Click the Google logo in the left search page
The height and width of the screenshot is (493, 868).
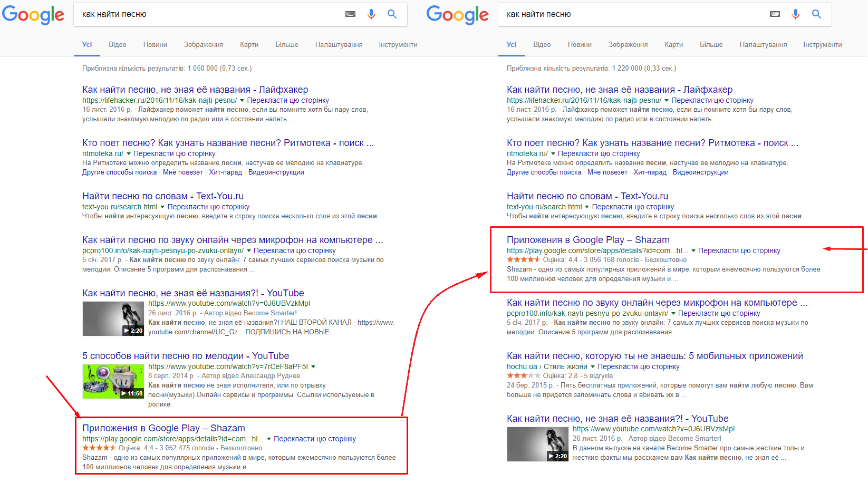(x=33, y=15)
